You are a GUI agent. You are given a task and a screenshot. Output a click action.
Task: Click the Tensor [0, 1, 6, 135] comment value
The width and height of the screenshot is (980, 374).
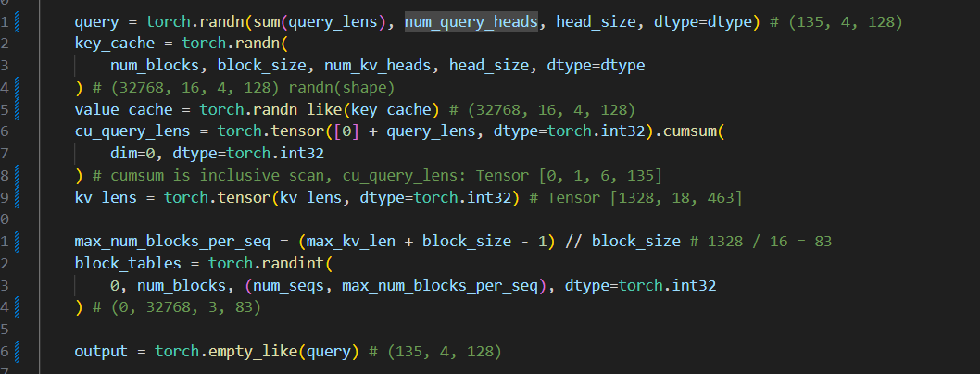click(569, 176)
